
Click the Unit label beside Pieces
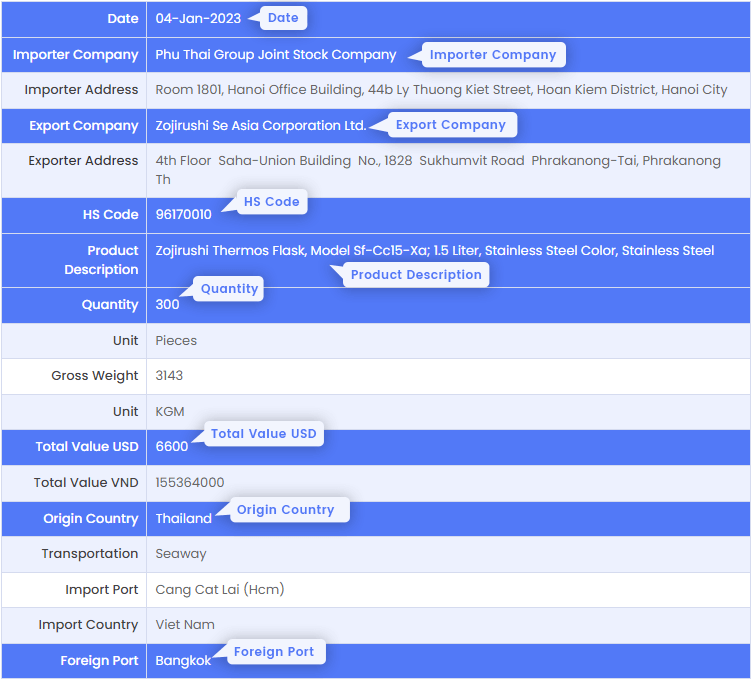(x=126, y=340)
